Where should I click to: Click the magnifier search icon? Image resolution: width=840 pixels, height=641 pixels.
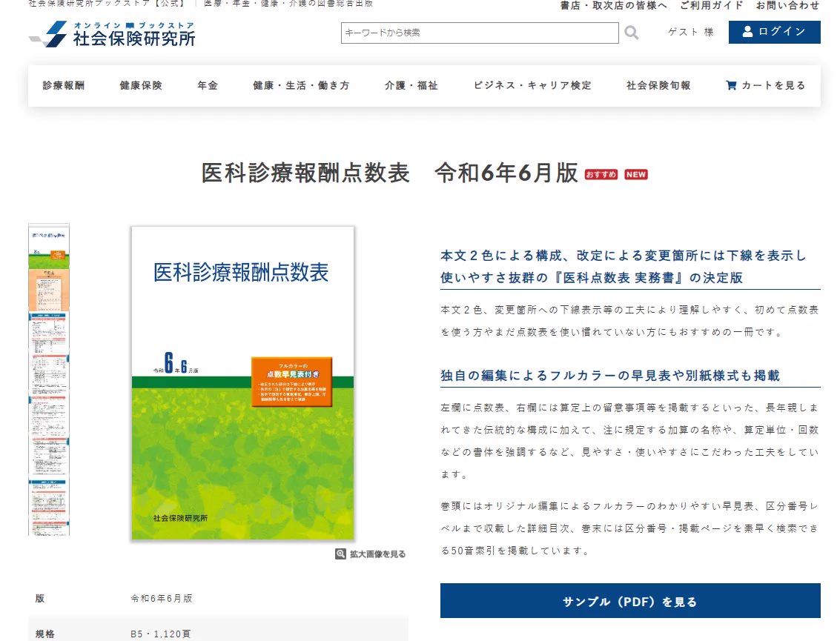point(632,33)
